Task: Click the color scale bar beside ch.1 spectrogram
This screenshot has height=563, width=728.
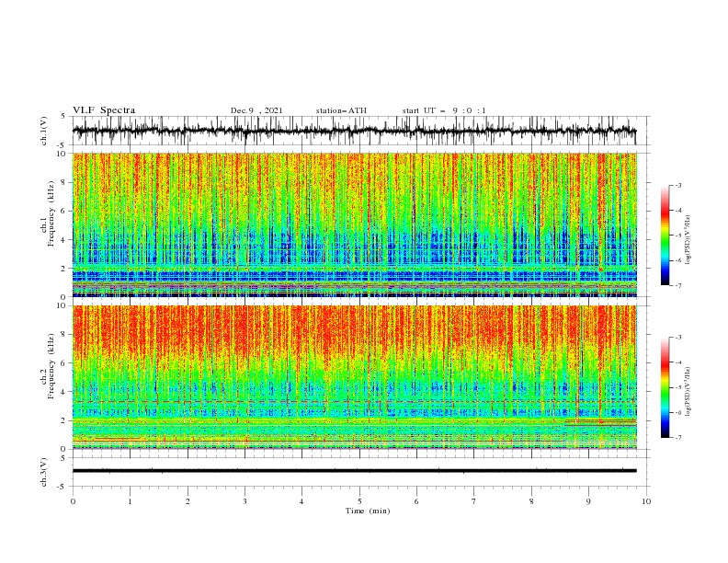Action: tap(665, 236)
